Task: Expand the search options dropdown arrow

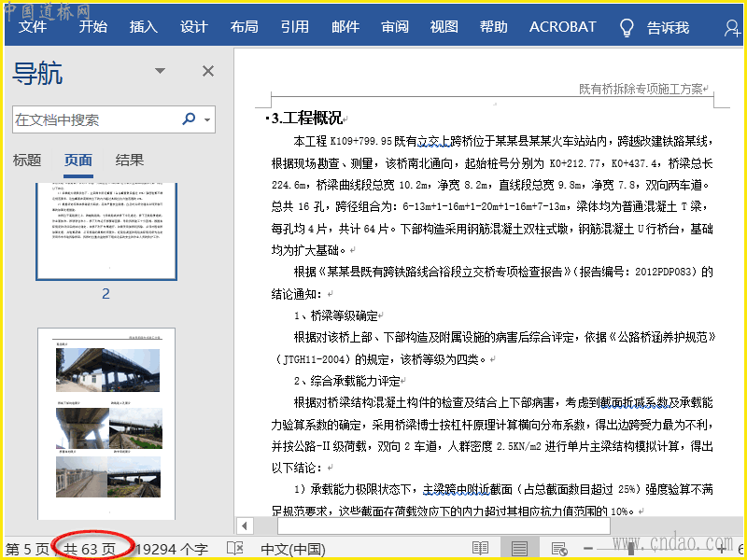Action: pyautogui.click(x=207, y=119)
